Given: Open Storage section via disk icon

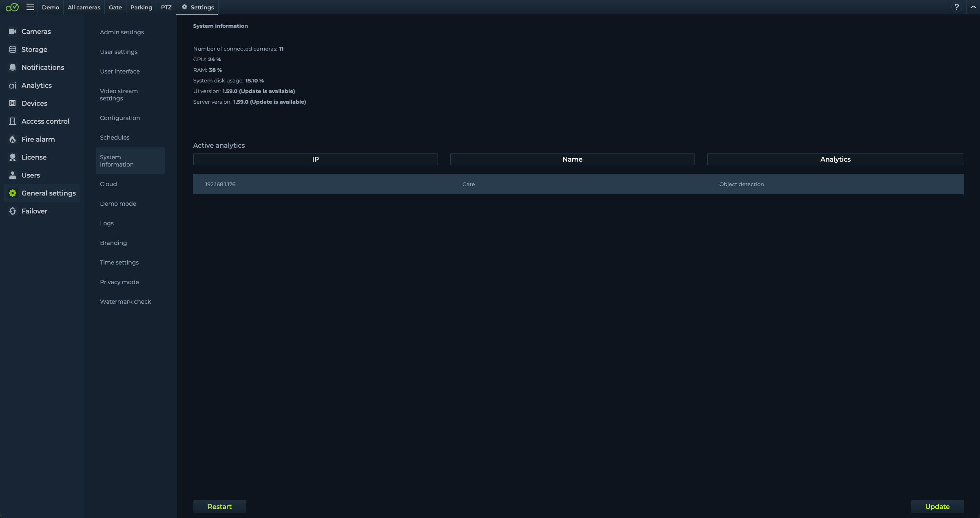Looking at the screenshot, I should coord(13,49).
